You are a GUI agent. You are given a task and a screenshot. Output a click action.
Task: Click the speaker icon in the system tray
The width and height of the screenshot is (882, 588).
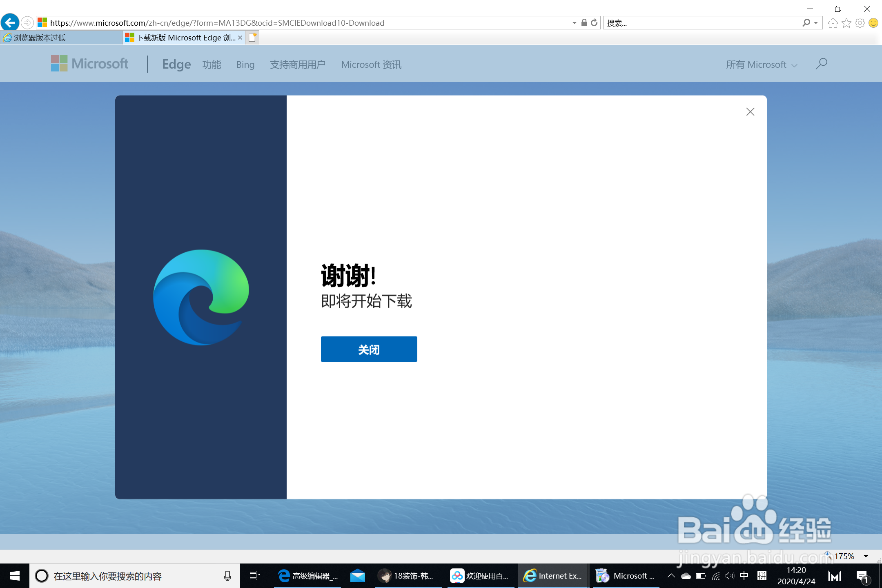[729, 576]
